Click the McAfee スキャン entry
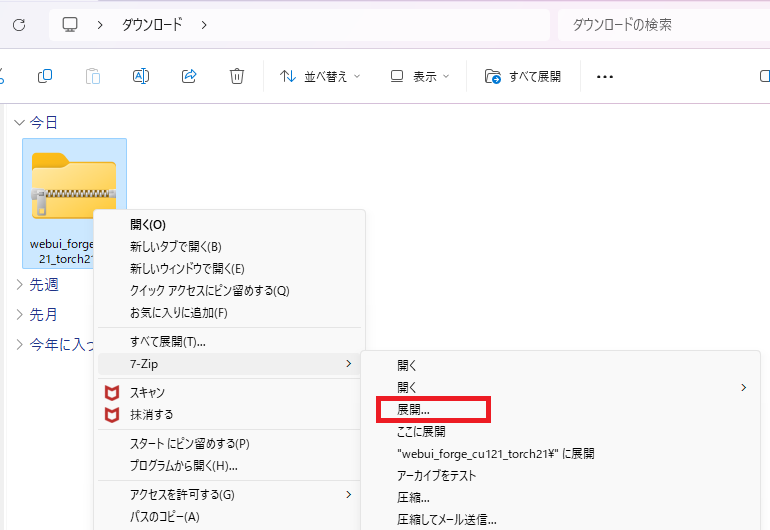This screenshot has height=530, width=770. pos(229,392)
